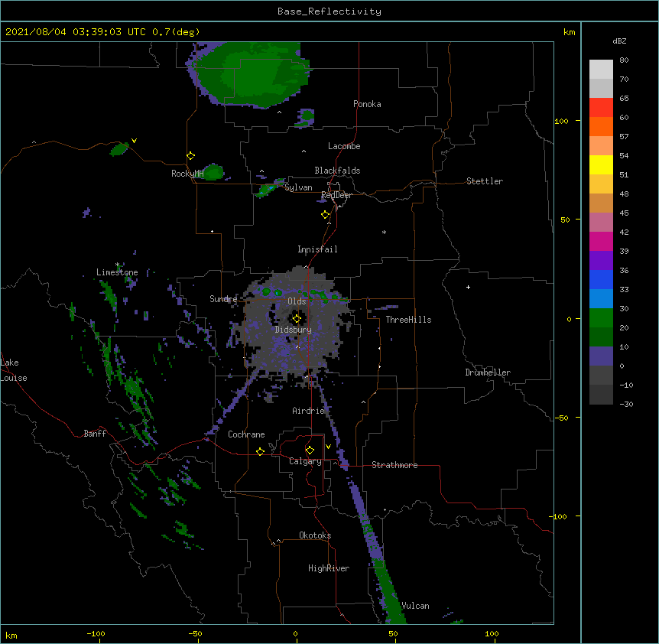Click the Vulcan town label
This screenshot has width=659, height=644.
[x=415, y=606]
